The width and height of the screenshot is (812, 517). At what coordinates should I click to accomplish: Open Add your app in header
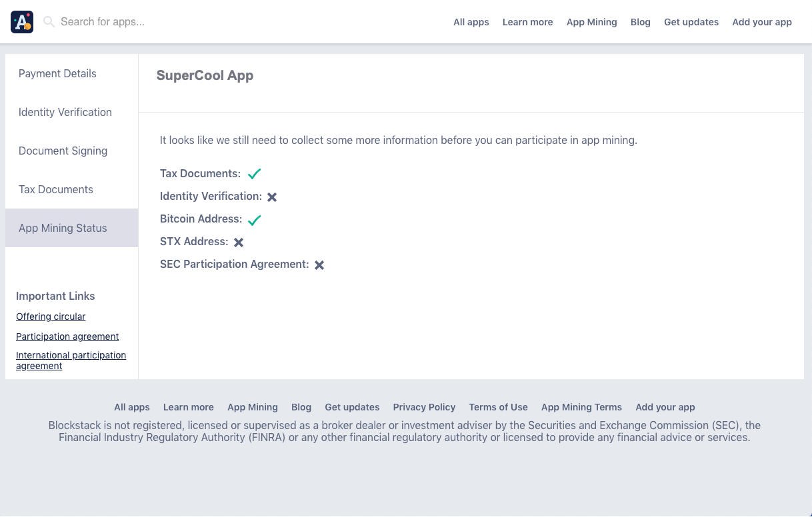pyautogui.click(x=761, y=22)
